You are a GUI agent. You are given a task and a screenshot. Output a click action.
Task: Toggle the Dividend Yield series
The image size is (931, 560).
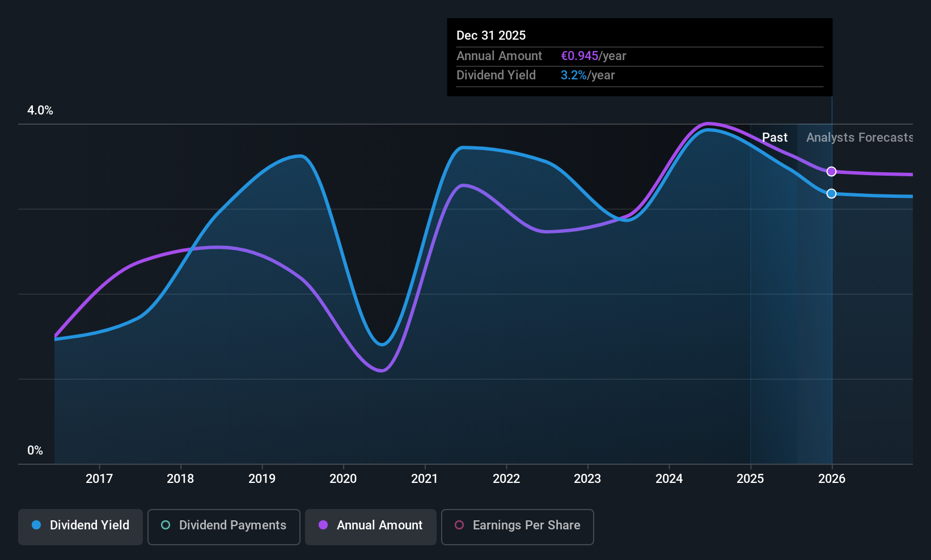[81, 527]
